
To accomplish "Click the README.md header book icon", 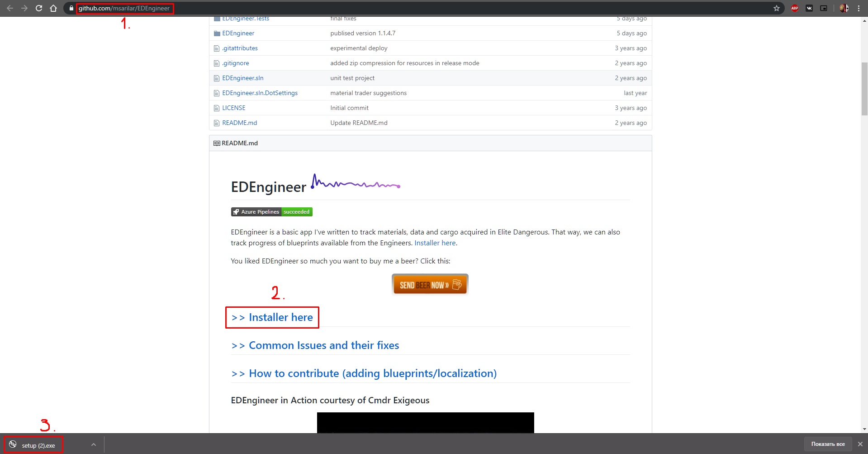I will pos(217,143).
